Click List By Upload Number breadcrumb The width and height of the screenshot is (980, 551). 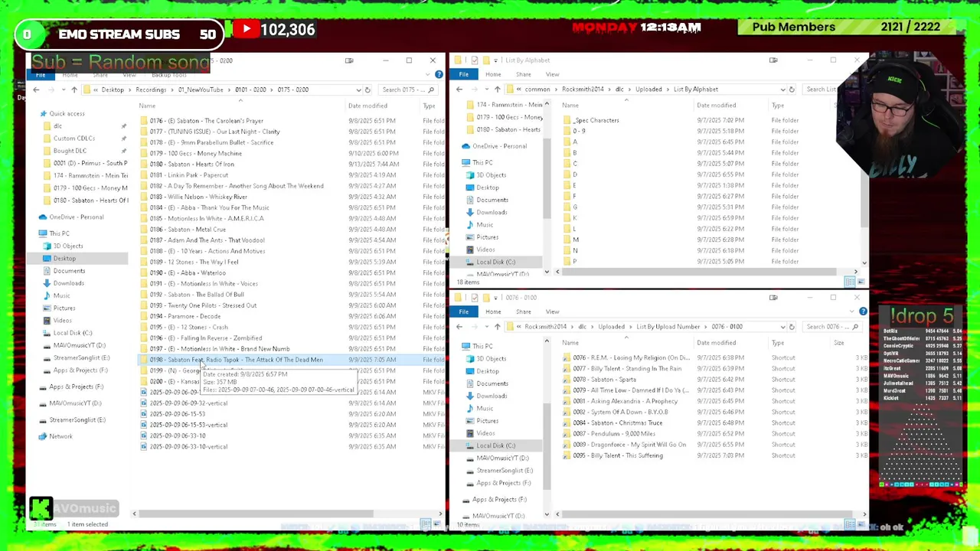tap(668, 327)
